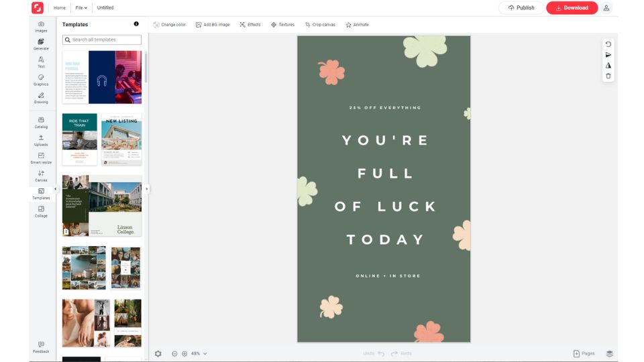
Task: Focus the Search all templates field
Action: pyautogui.click(x=102, y=40)
